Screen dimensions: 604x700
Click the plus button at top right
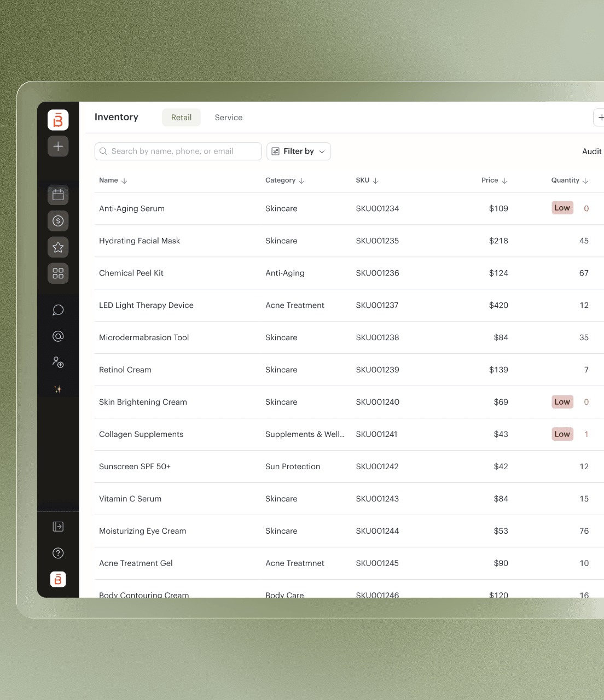coord(600,117)
